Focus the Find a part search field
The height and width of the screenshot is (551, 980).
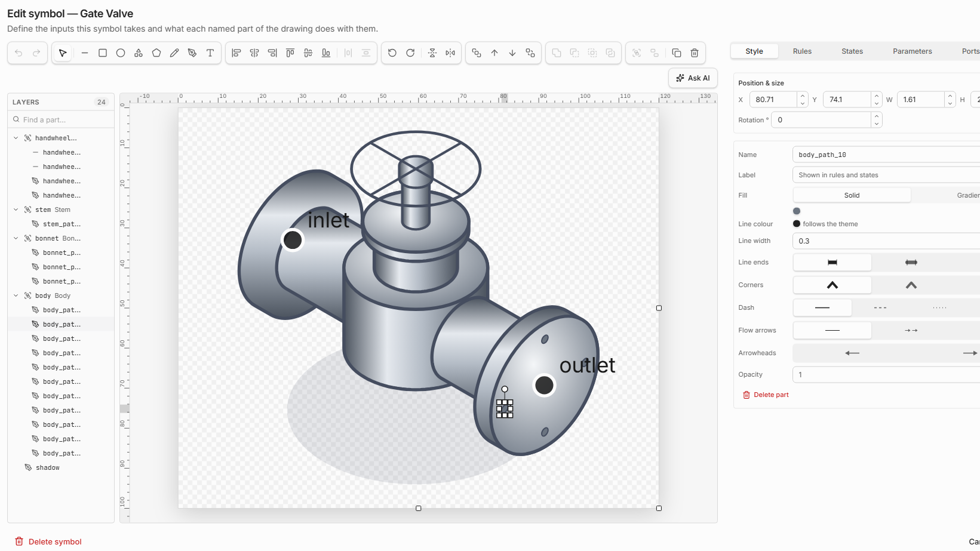[61, 119]
